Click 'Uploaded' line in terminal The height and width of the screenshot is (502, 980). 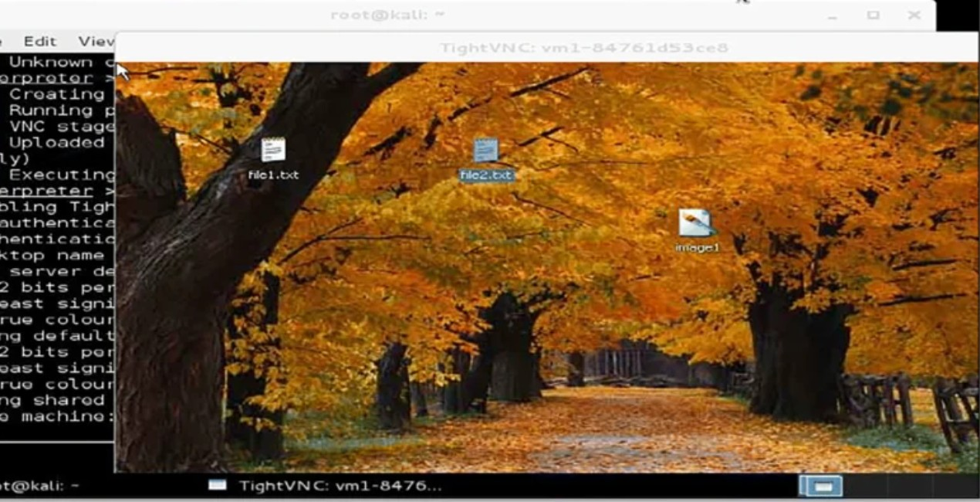pos(57,143)
